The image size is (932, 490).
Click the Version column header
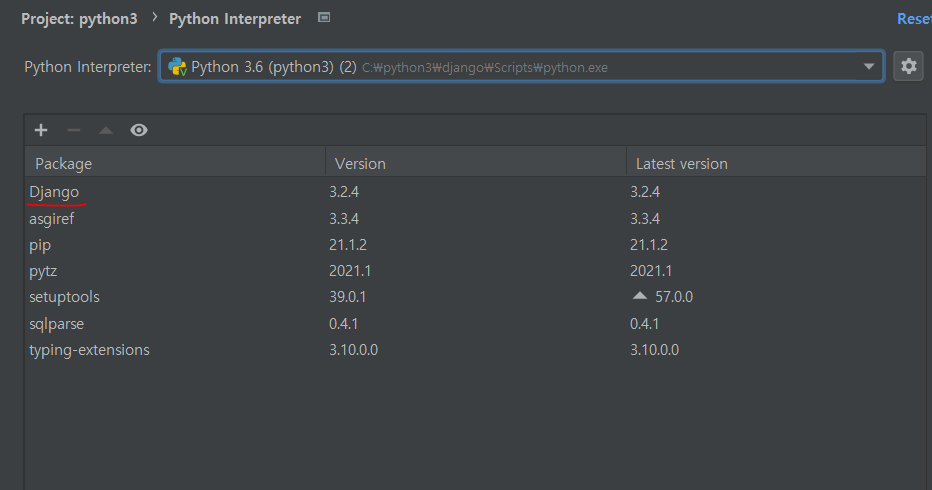click(x=476, y=164)
